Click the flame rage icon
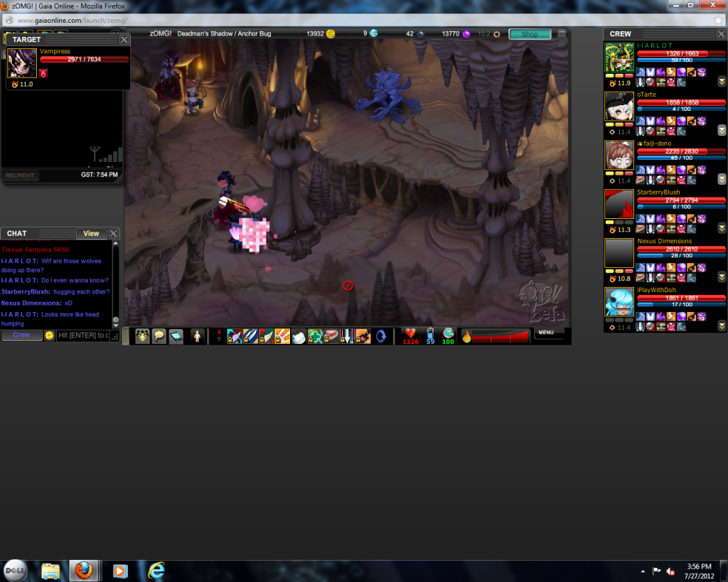The width and height of the screenshot is (728, 582). (466, 337)
